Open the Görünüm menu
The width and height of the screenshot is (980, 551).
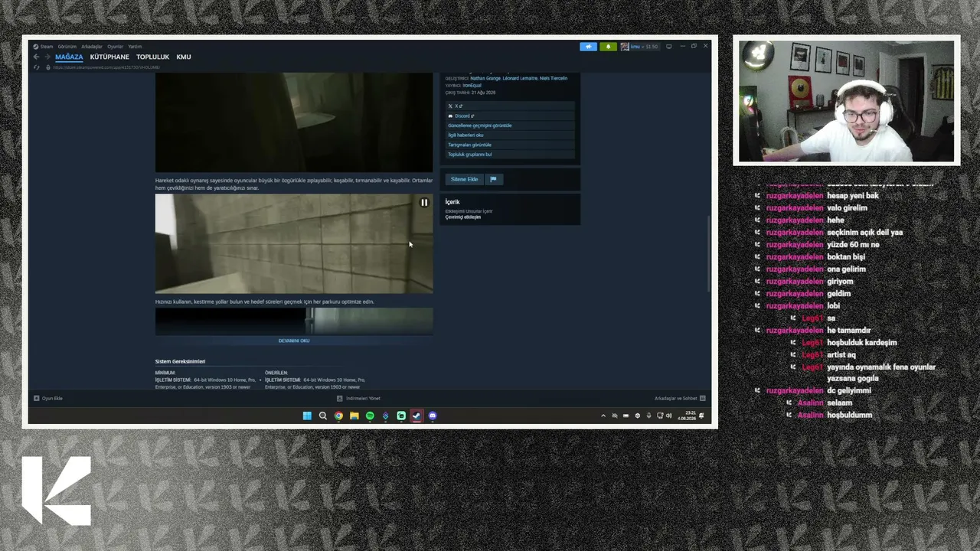pos(67,47)
